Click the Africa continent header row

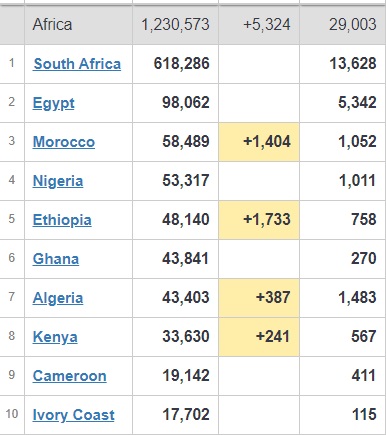[x=193, y=25]
